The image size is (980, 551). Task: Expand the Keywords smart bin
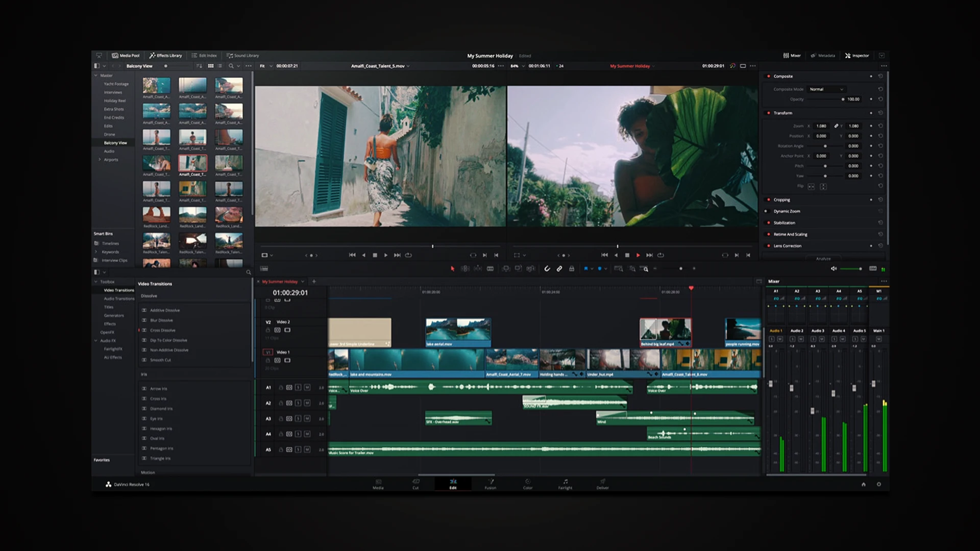pos(95,252)
